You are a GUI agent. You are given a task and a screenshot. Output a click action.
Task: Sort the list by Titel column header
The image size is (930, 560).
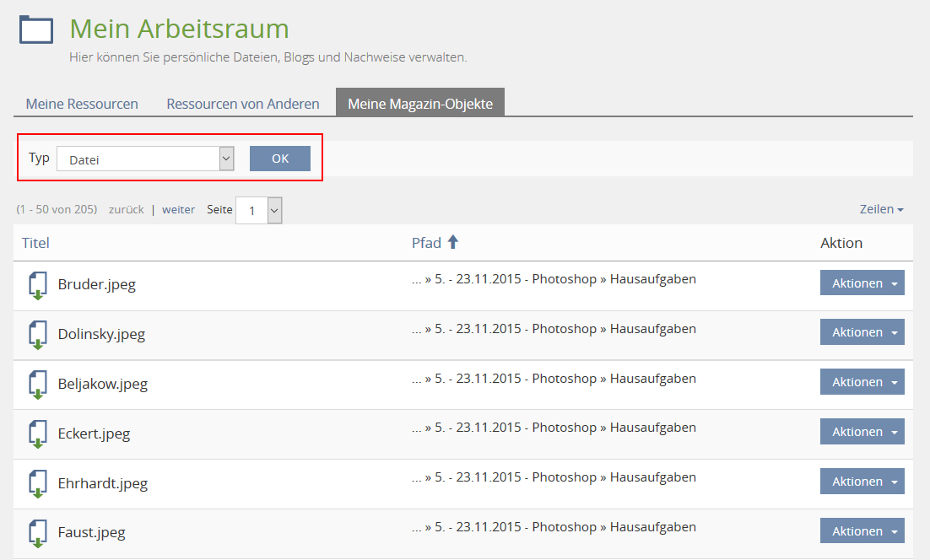coord(35,243)
